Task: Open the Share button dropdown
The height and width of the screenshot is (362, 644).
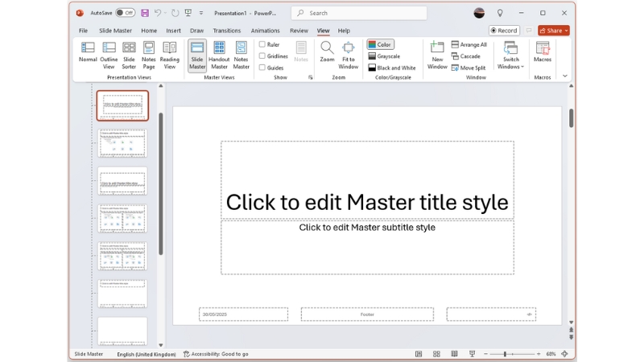Action: (x=567, y=31)
